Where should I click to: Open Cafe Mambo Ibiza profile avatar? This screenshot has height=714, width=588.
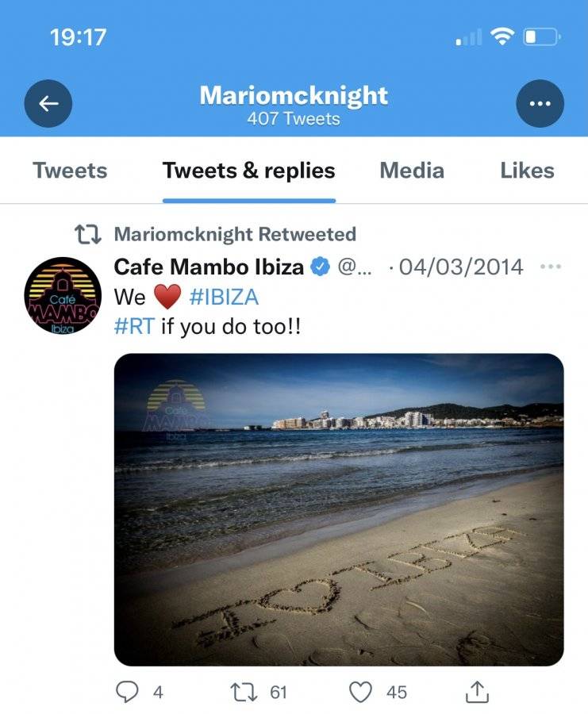point(63,295)
